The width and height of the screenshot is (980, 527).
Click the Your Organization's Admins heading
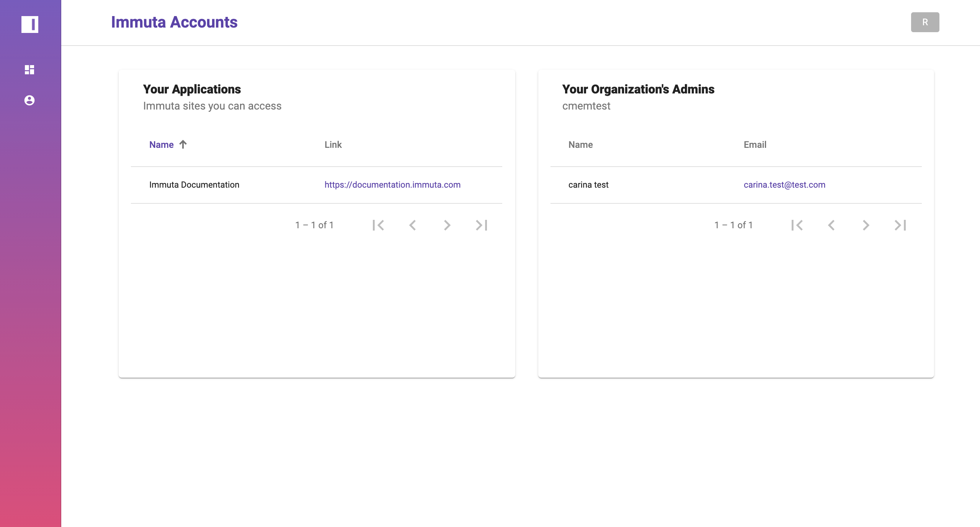coord(638,89)
